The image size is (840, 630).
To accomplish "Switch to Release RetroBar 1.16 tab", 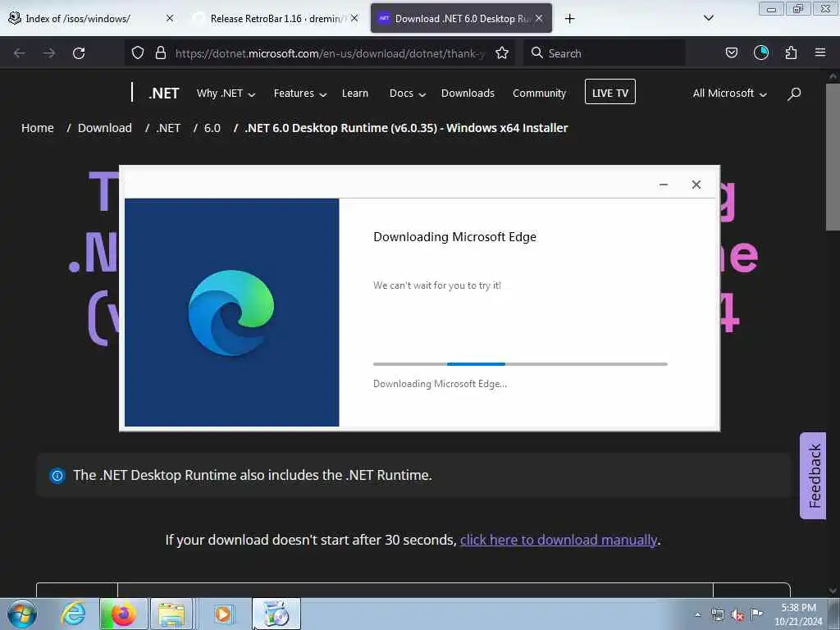I will pos(276,18).
